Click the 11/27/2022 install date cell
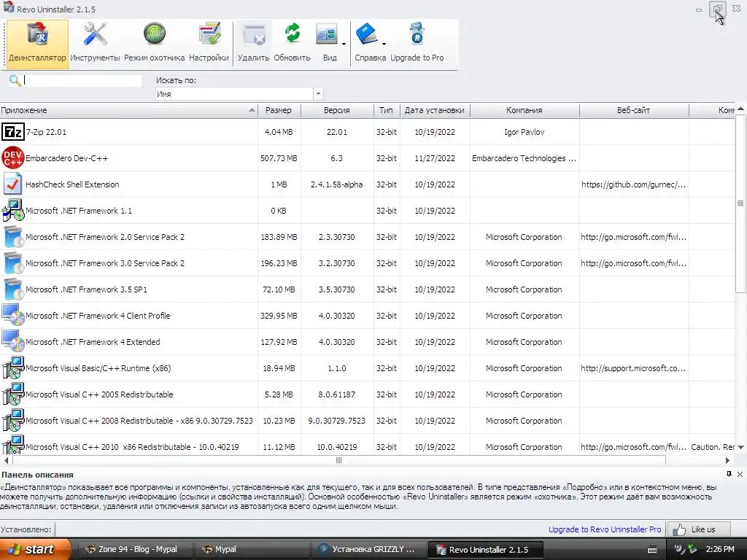747x560 pixels. pos(435,158)
